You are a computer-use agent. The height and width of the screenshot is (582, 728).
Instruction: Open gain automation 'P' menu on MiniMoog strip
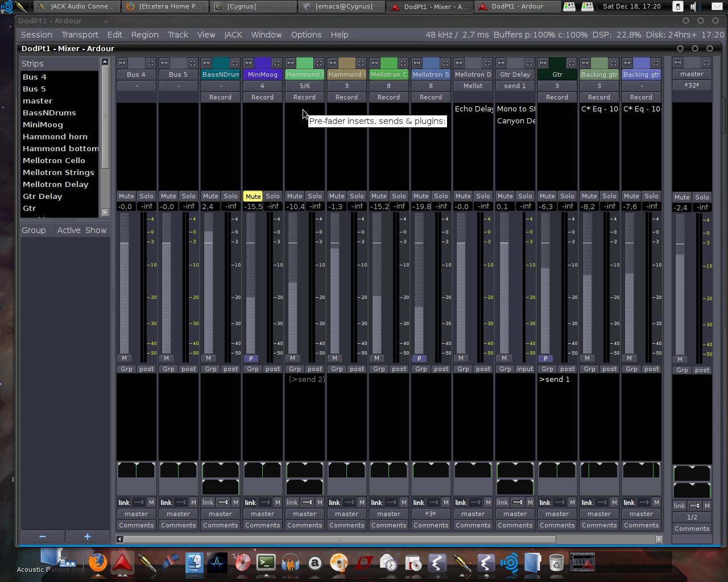point(251,359)
